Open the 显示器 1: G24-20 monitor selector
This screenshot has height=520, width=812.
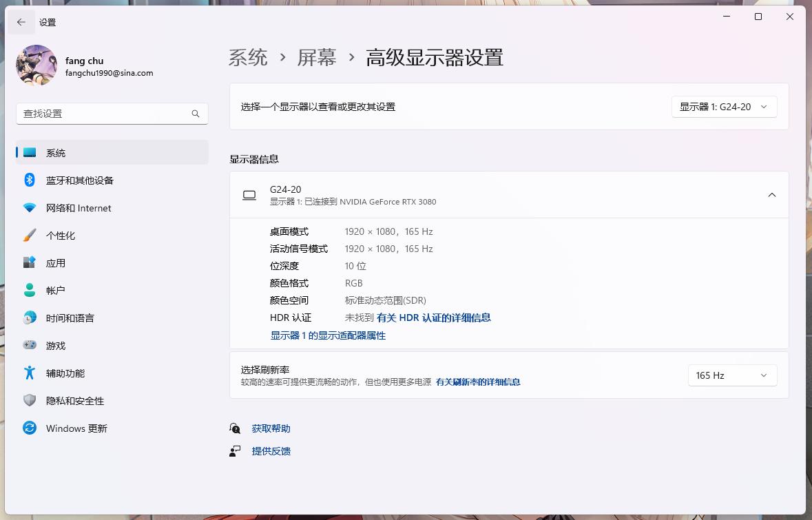pos(724,107)
